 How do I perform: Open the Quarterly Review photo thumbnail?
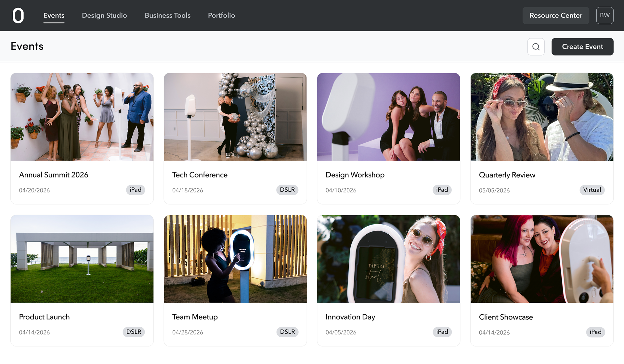click(x=542, y=117)
